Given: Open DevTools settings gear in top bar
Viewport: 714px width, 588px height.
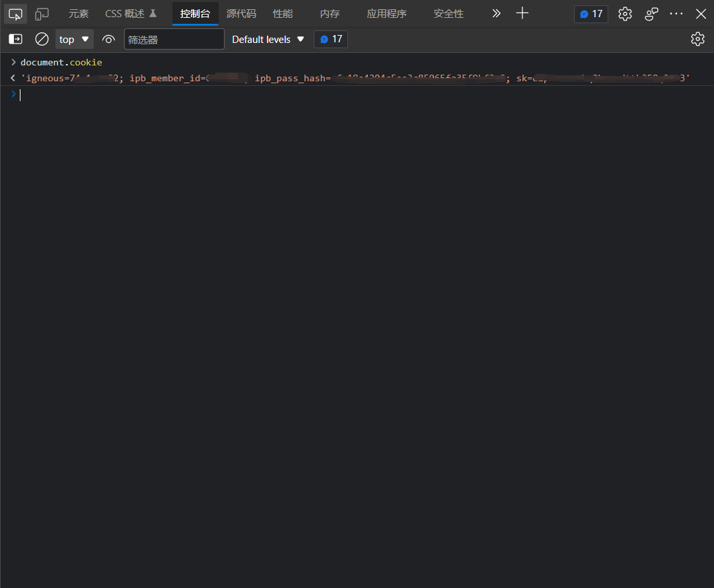Looking at the screenshot, I should pos(625,14).
